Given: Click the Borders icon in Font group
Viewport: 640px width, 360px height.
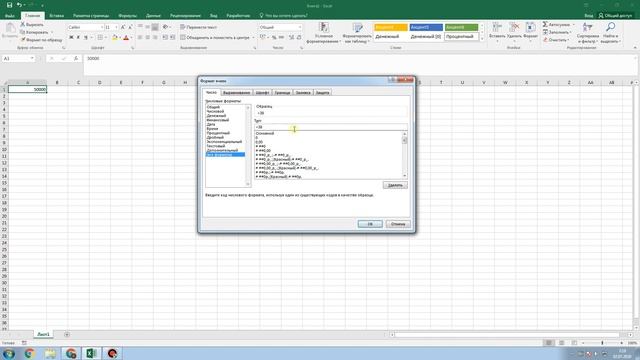Looking at the screenshot, I should click(100, 37).
